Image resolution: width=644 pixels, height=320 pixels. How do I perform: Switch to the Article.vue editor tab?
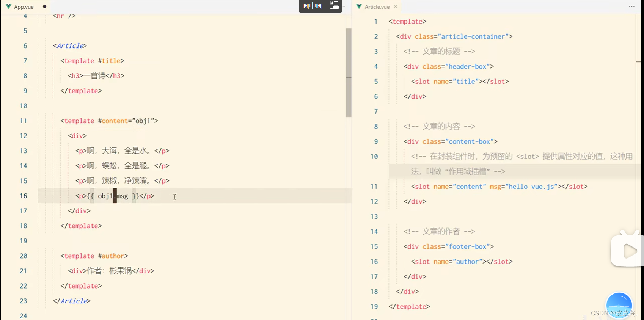(x=377, y=6)
